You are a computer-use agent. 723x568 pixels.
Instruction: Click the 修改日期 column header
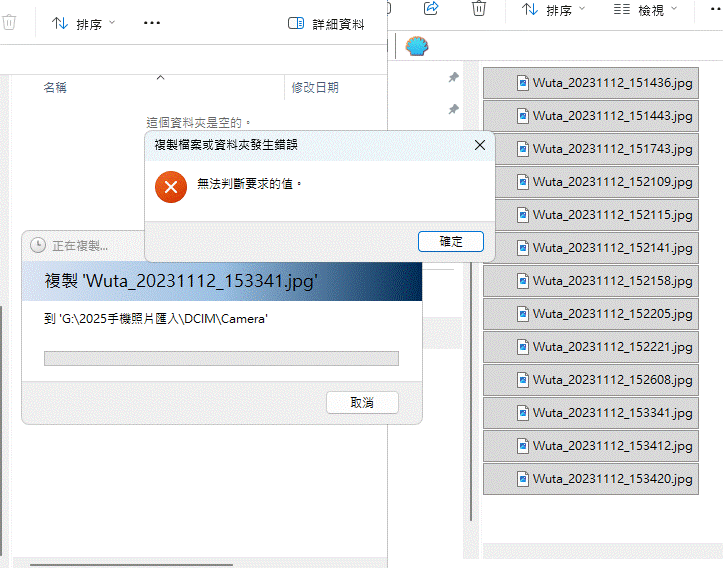315,87
